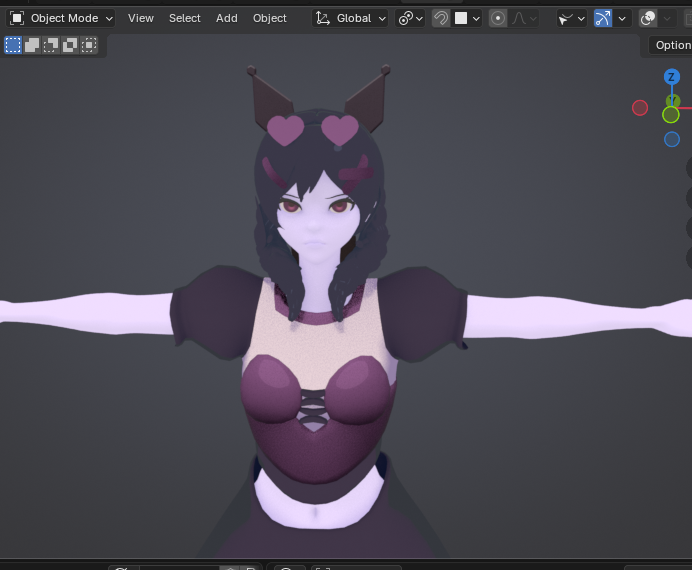The width and height of the screenshot is (692, 570).
Task: Click the blue negative Z axis circle
Action: [672, 139]
